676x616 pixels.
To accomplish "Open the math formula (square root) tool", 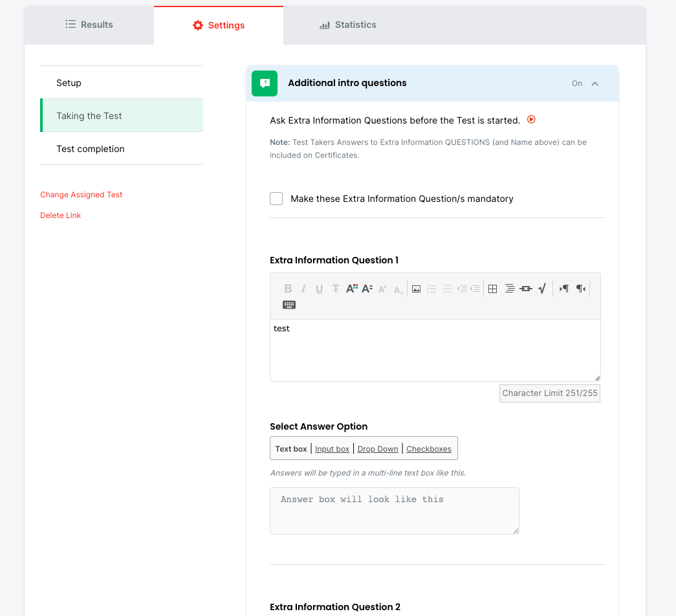I will click(542, 289).
